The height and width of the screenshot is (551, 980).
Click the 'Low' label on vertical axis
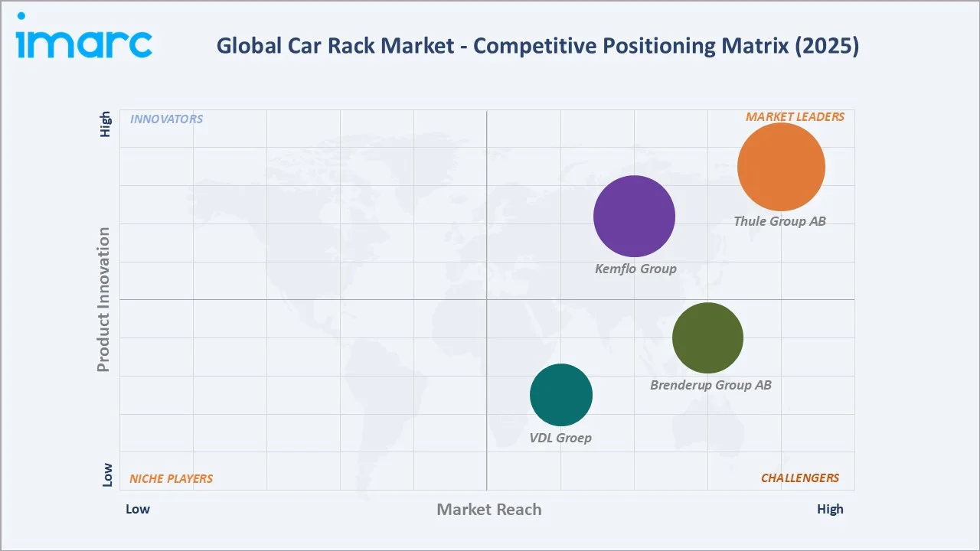(106, 474)
